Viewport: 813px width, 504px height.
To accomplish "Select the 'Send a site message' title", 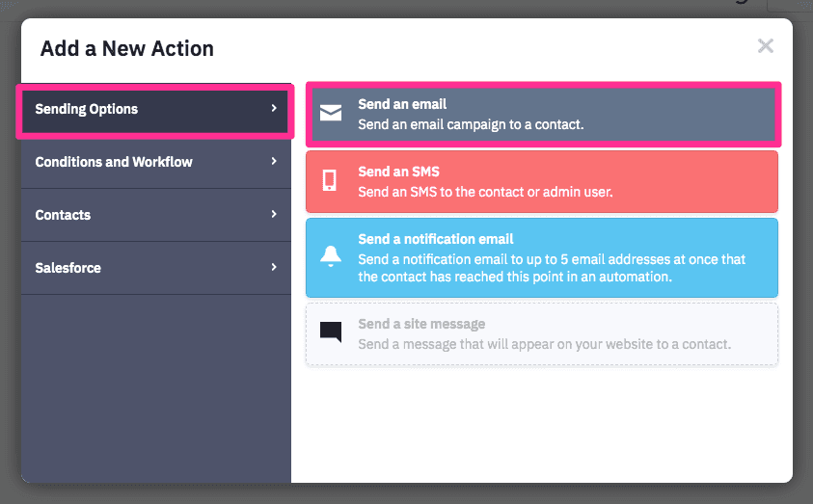I will pos(421,324).
